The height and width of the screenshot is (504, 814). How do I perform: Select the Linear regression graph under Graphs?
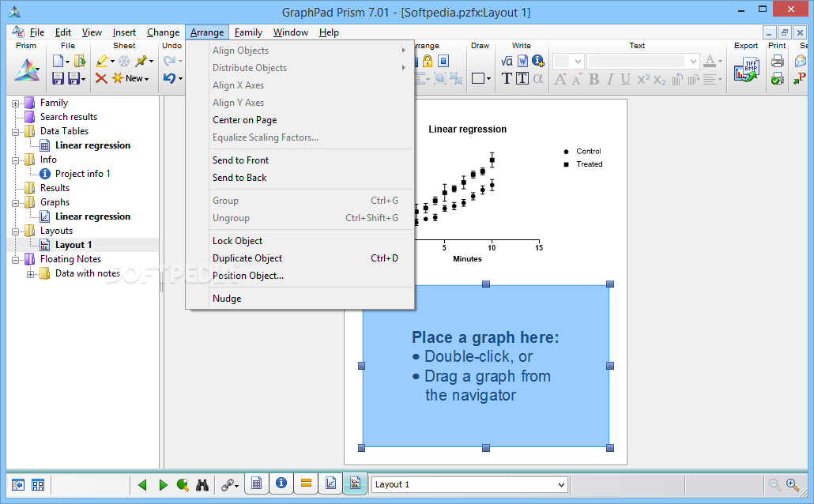[92, 216]
